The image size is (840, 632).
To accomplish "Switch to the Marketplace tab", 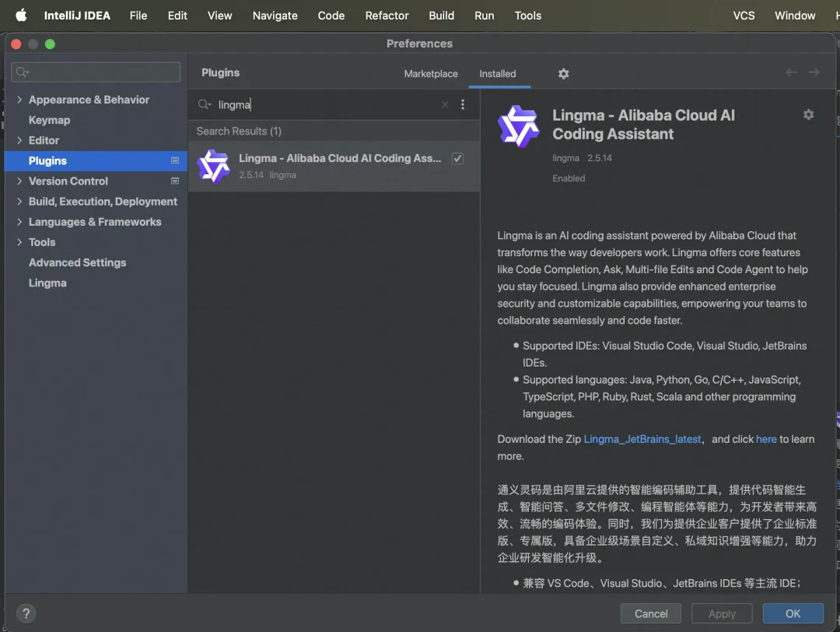I will pyautogui.click(x=431, y=74).
